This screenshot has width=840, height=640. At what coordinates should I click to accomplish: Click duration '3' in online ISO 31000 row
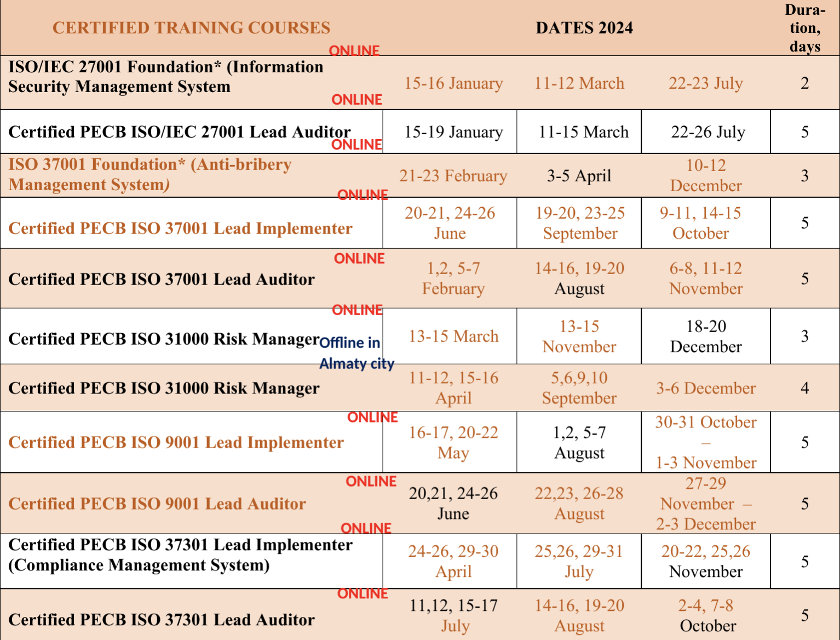click(x=805, y=336)
